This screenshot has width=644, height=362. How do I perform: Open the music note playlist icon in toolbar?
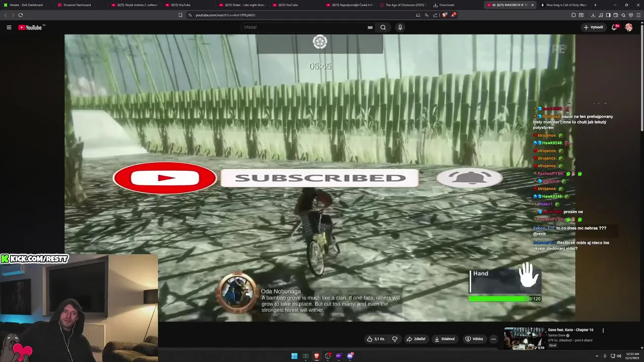[601, 15]
